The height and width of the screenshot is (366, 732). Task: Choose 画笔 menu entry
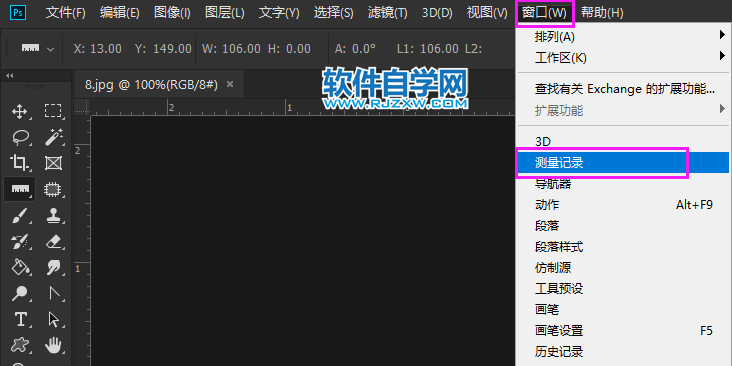624,310
